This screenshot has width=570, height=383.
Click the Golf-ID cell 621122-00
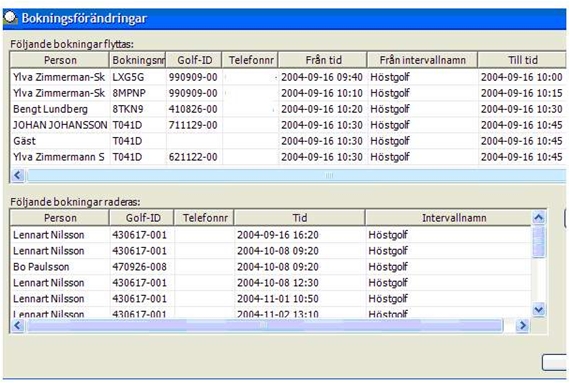(193, 157)
